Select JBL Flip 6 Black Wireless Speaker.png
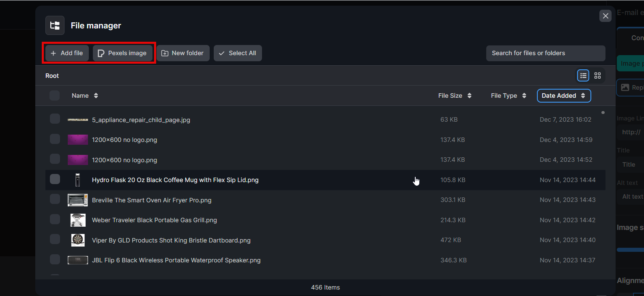This screenshot has height=296, width=644. click(x=176, y=260)
